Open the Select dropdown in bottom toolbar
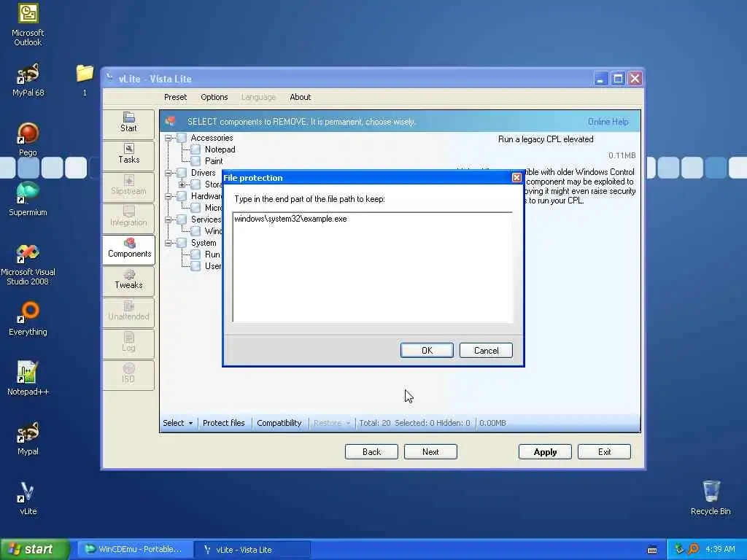The image size is (747, 560). [178, 423]
